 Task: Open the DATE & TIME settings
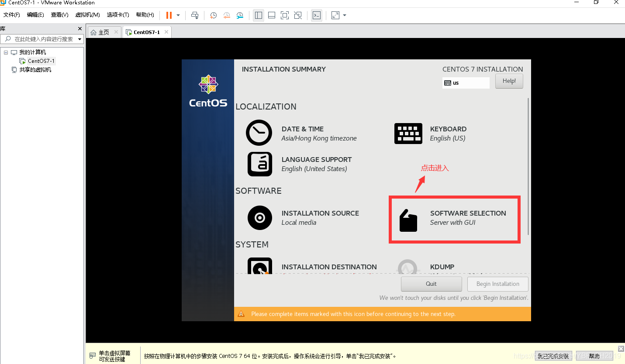[x=301, y=133]
